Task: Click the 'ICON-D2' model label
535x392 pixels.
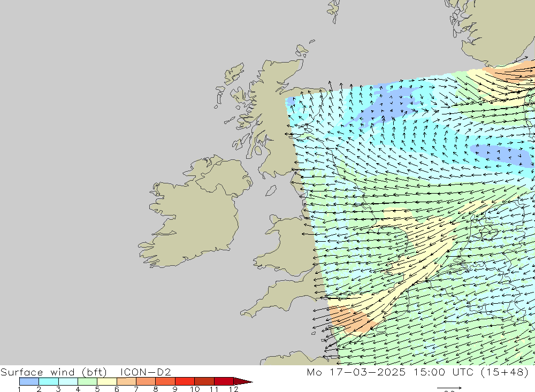Action: [146, 372]
